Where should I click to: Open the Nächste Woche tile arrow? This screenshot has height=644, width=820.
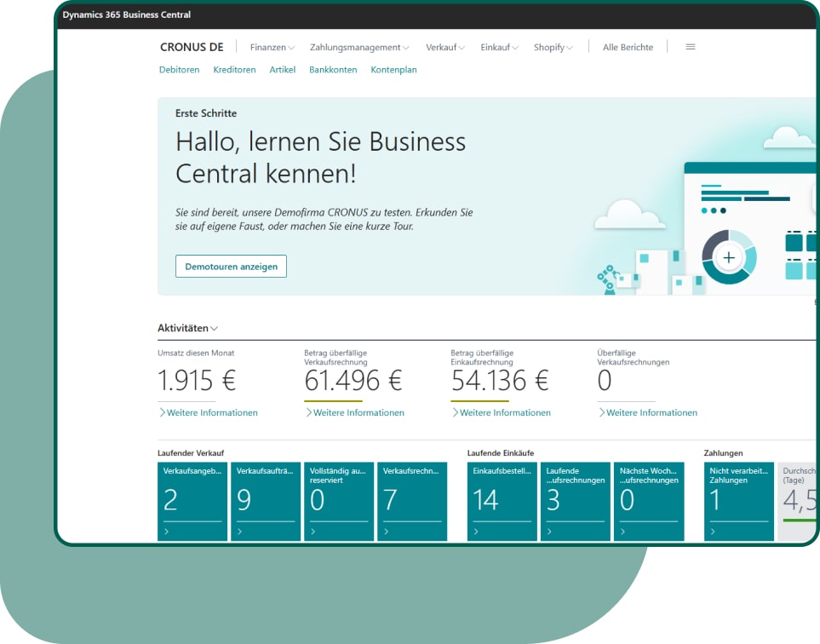(623, 529)
